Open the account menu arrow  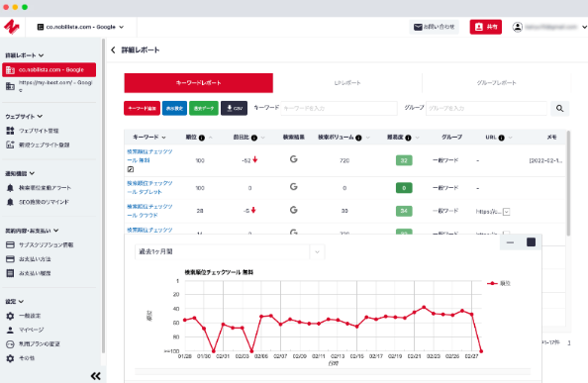click(x=584, y=27)
